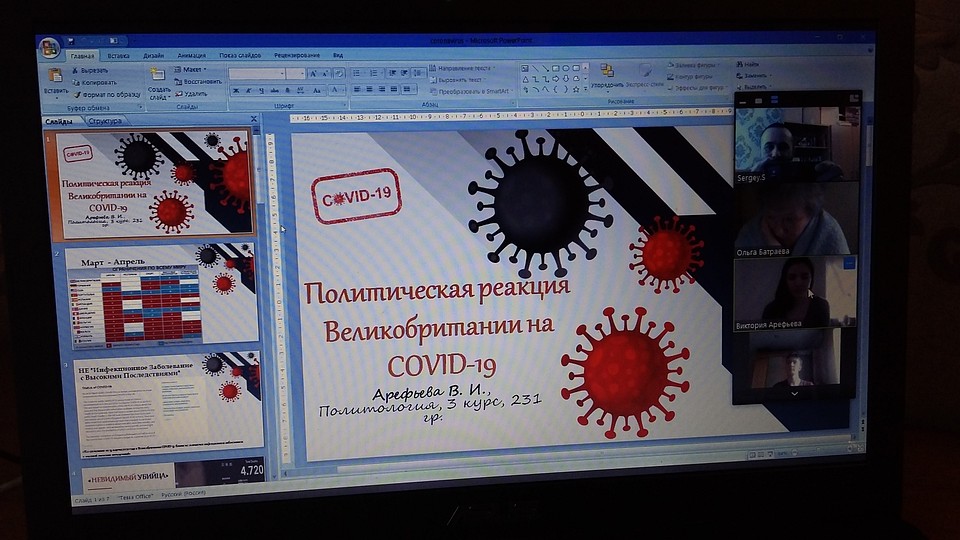The height and width of the screenshot is (540, 960).
Task: Expand the Выровнять текст dropdown
Action: pyautogui.click(x=456, y=80)
